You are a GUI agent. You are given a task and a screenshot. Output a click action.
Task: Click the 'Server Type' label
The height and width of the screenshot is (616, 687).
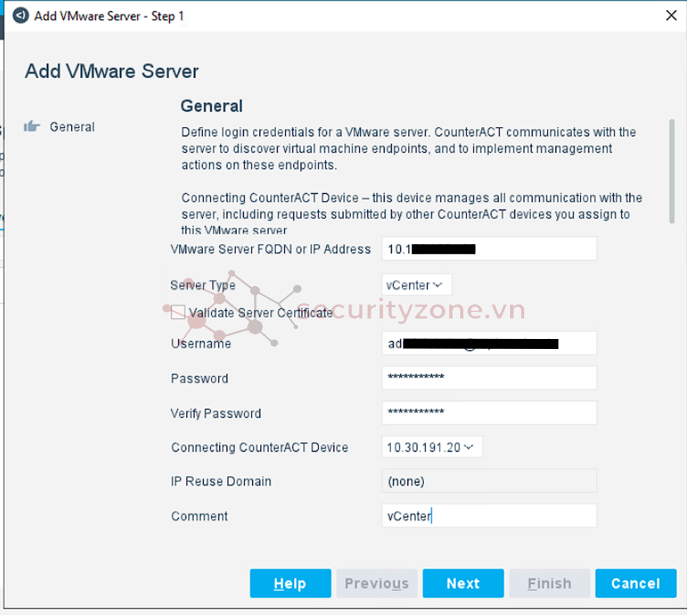(203, 285)
